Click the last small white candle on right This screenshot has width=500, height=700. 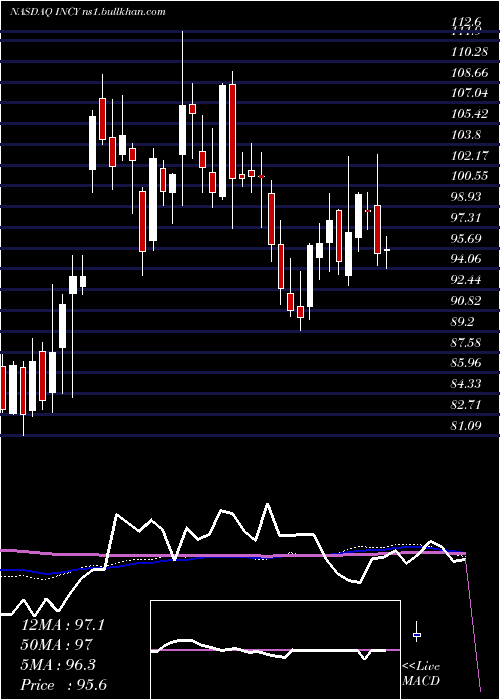pyautogui.click(x=387, y=252)
